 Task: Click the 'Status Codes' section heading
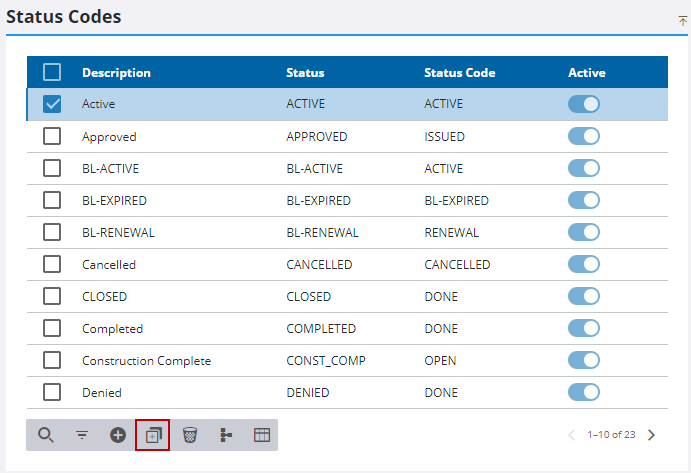click(x=63, y=17)
